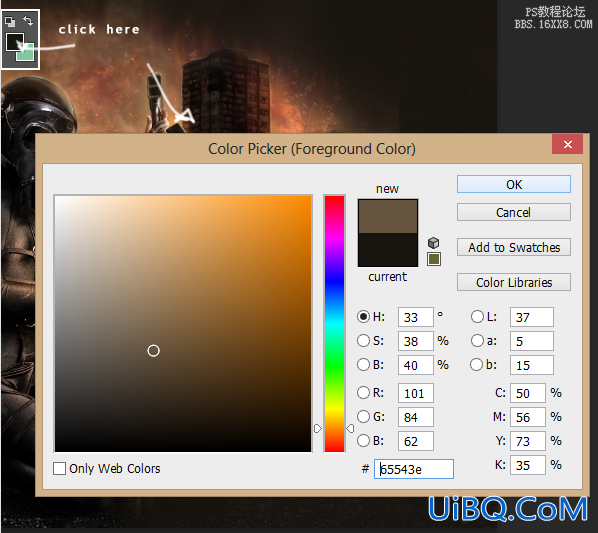Click the blue value field showing 62
This screenshot has width=598, height=533.
416,441
